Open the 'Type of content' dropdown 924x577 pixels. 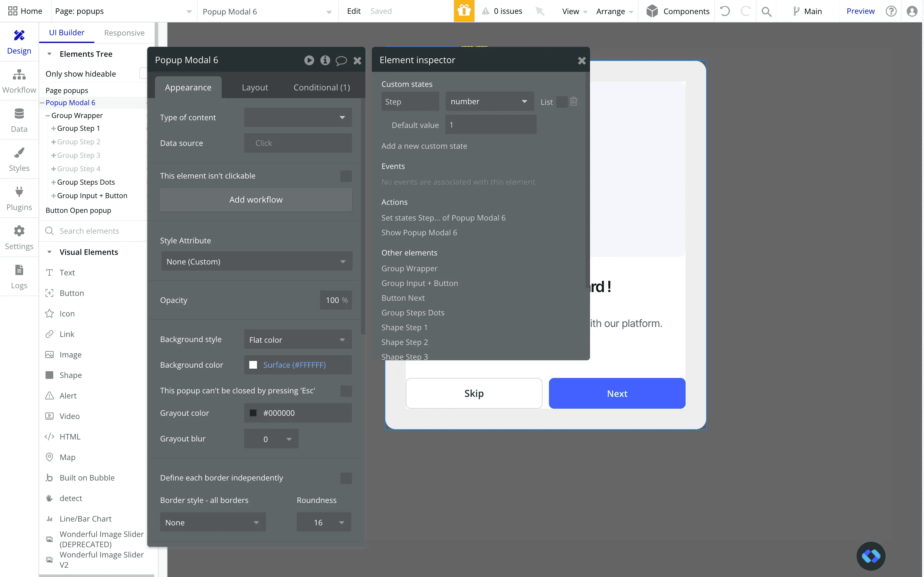click(x=297, y=118)
